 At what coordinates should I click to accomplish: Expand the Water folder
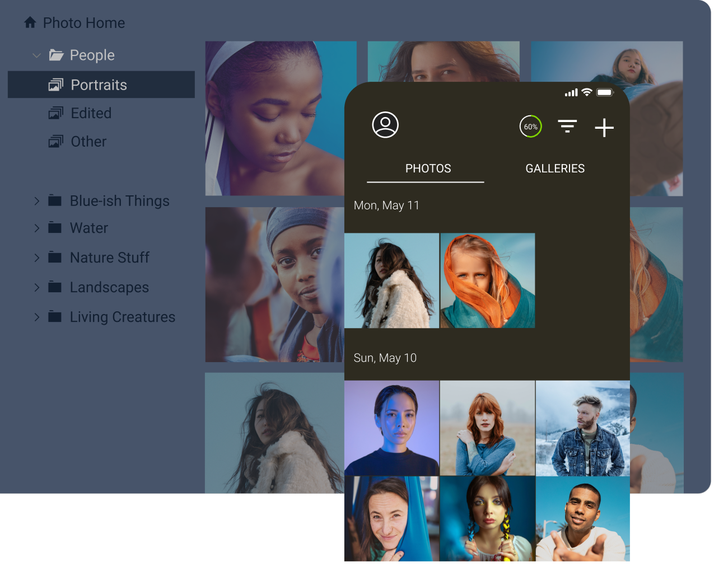click(x=36, y=228)
